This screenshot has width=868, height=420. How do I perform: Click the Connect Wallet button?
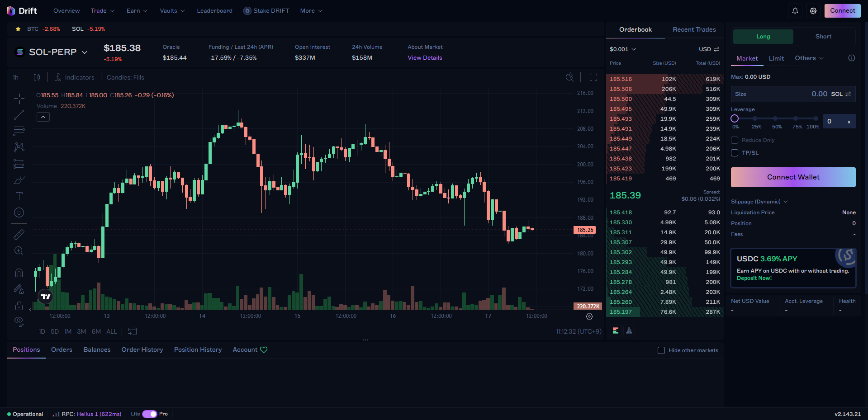coord(793,177)
